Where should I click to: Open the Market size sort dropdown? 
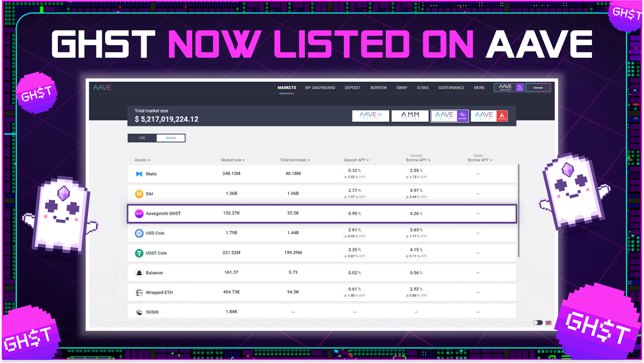point(232,160)
